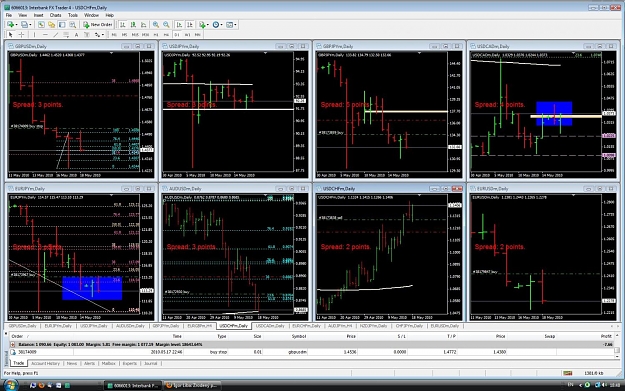
Task: Open the Help menu
Action: pyautogui.click(x=109, y=15)
